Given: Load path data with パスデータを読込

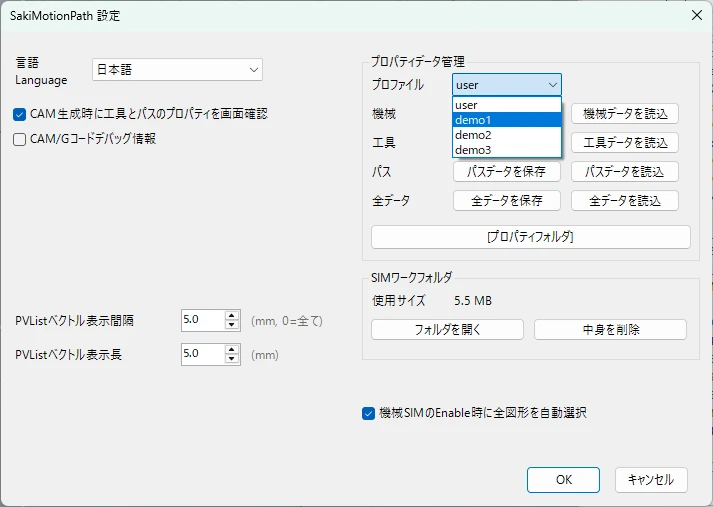Looking at the screenshot, I should 625,172.
